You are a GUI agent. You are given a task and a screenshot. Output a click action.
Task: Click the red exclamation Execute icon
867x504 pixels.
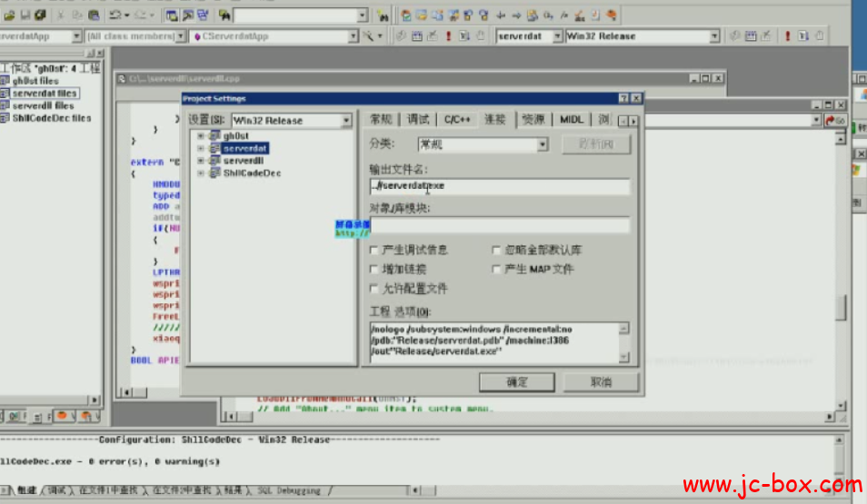[x=446, y=36]
